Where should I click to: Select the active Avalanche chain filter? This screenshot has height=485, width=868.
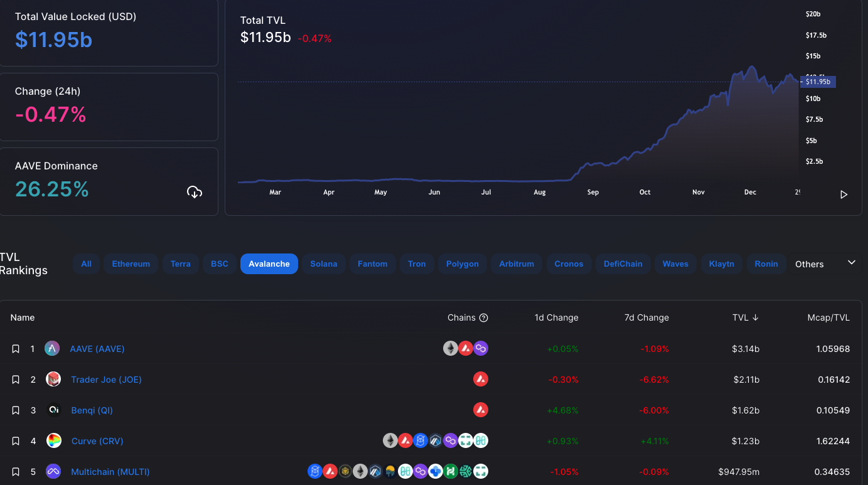(x=269, y=264)
